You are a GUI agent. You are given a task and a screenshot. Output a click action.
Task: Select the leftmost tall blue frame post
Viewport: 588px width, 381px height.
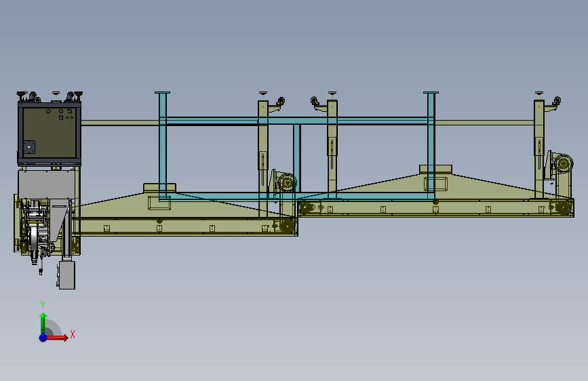point(162,146)
